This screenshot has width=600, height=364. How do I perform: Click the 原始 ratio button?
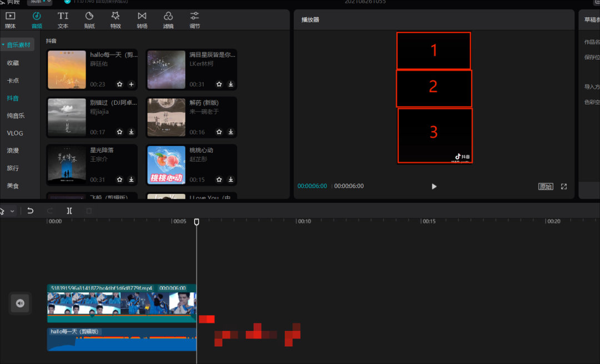pos(546,186)
